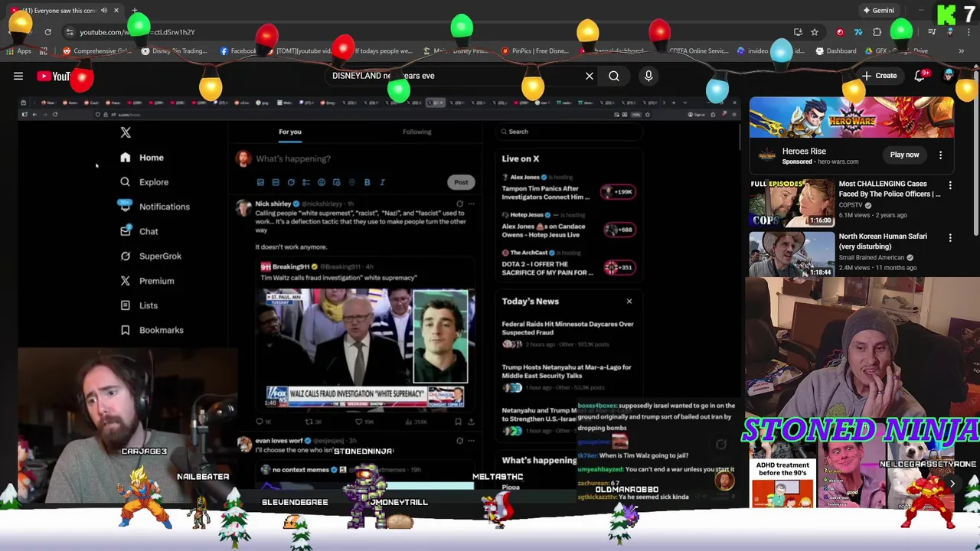Screen dimensions: 980x551
Task: Open Chat in X sidebar
Action: click(139, 231)
